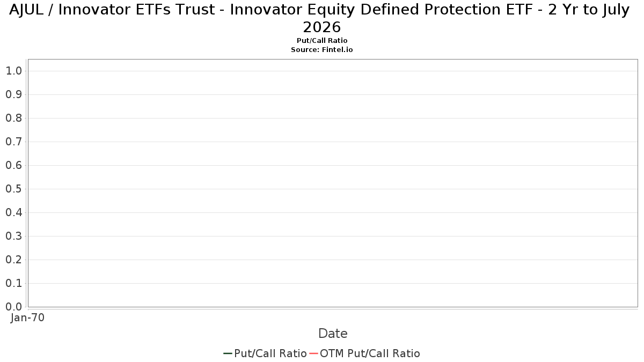Click the Jan-70 x-axis tick label
This screenshot has width=644, height=362.
click(28, 317)
